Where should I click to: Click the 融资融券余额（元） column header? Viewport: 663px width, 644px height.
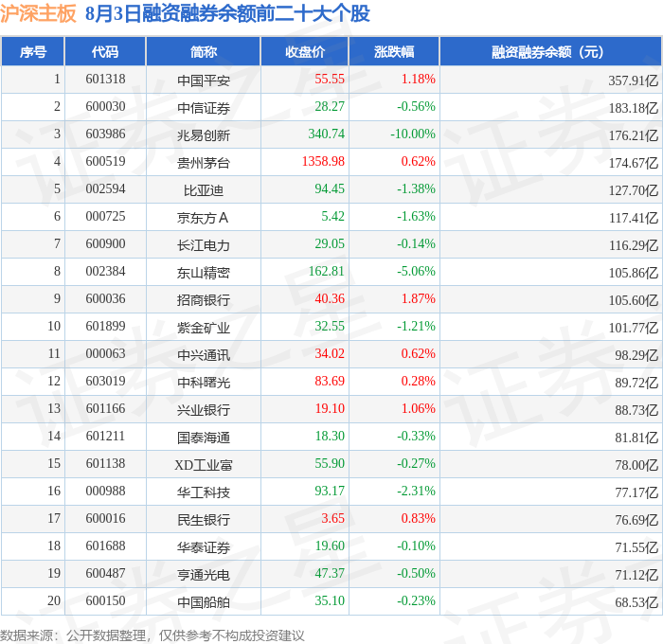click(x=550, y=51)
